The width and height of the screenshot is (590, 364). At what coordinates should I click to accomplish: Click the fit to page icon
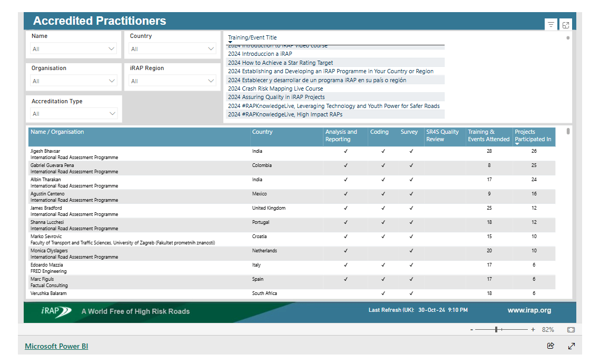point(571,330)
